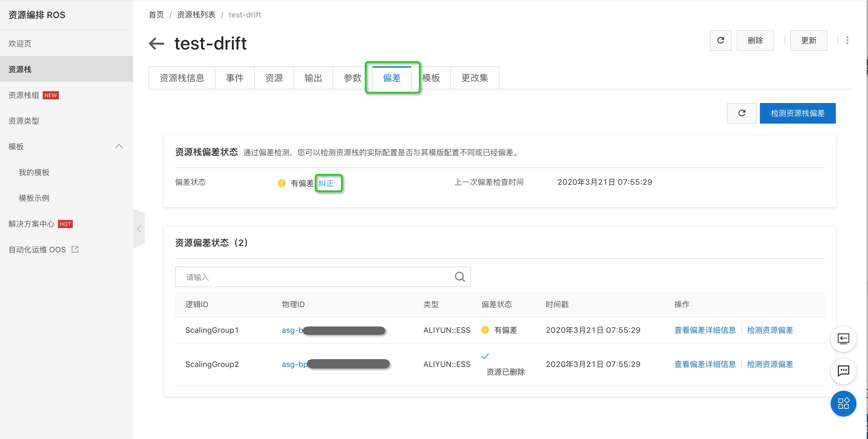Collapse the sidebar using the left chevron handle
Image resolution: width=868 pixels, height=439 pixels.
139,229
